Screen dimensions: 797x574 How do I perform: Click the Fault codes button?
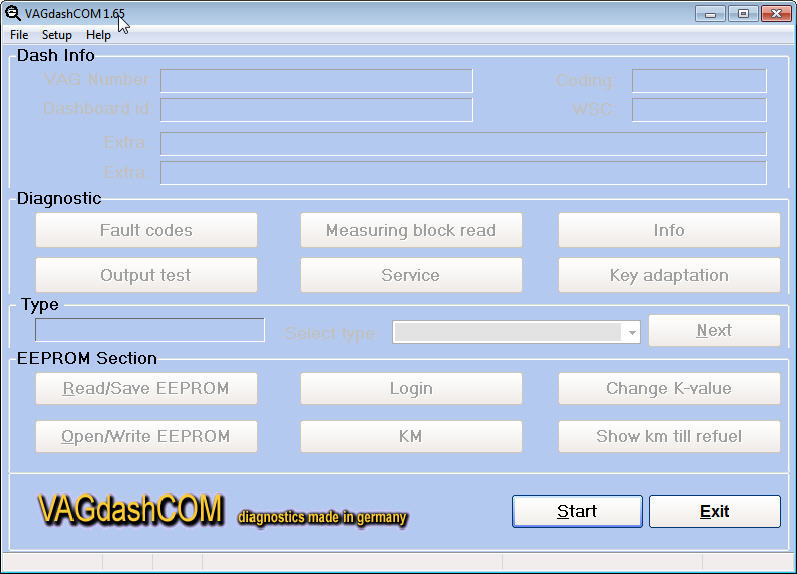click(146, 230)
